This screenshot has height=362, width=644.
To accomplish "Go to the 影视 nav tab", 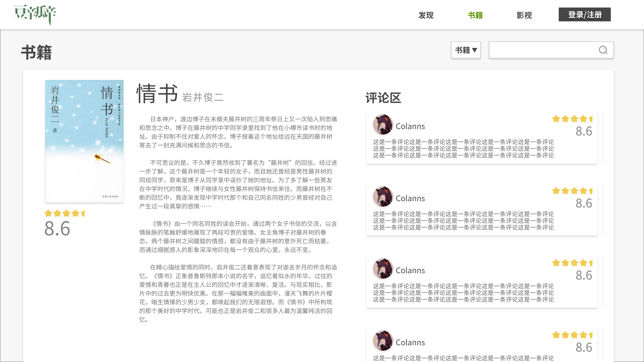I will click(524, 15).
